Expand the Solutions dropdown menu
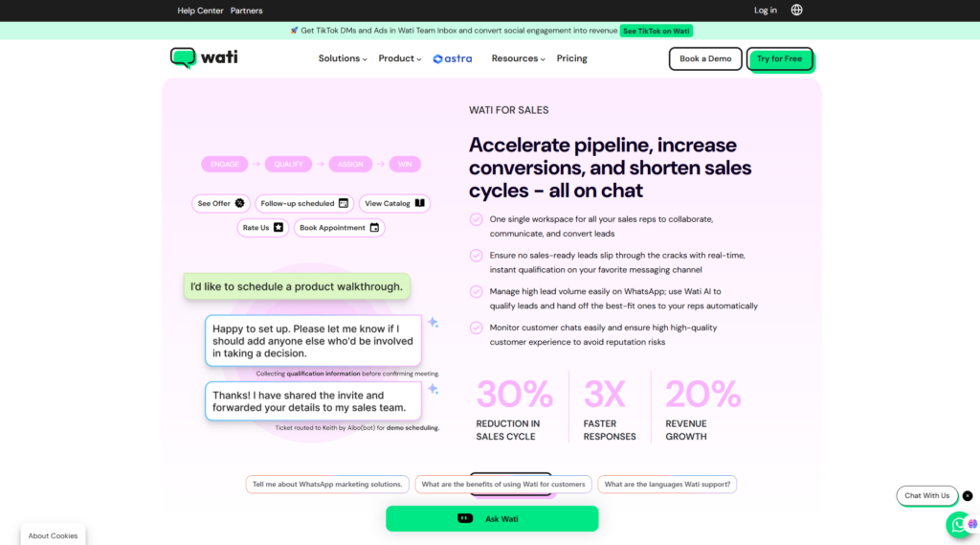The width and height of the screenshot is (980, 545). point(343,58)
